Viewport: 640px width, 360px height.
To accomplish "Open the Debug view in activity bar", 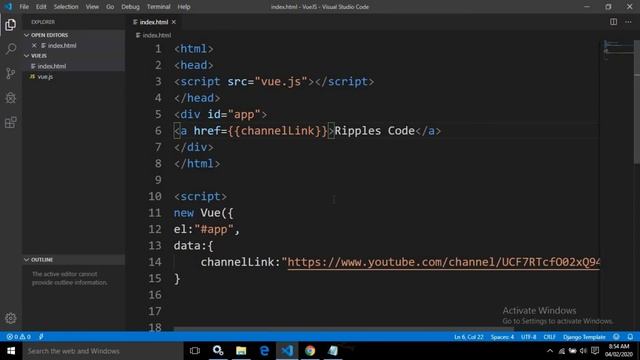I will (11, 98).
